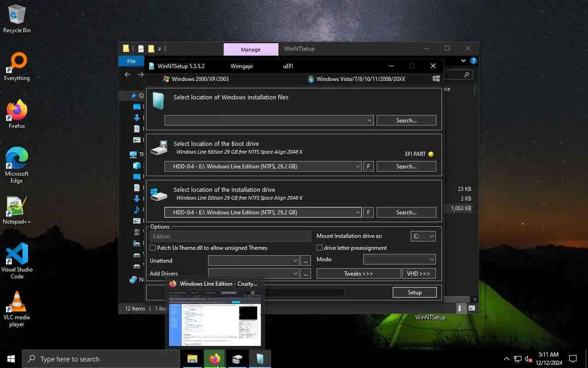Click the Windows logo icon in WinNTSetup
Viewport: 588px width, 368px height.
436,79
